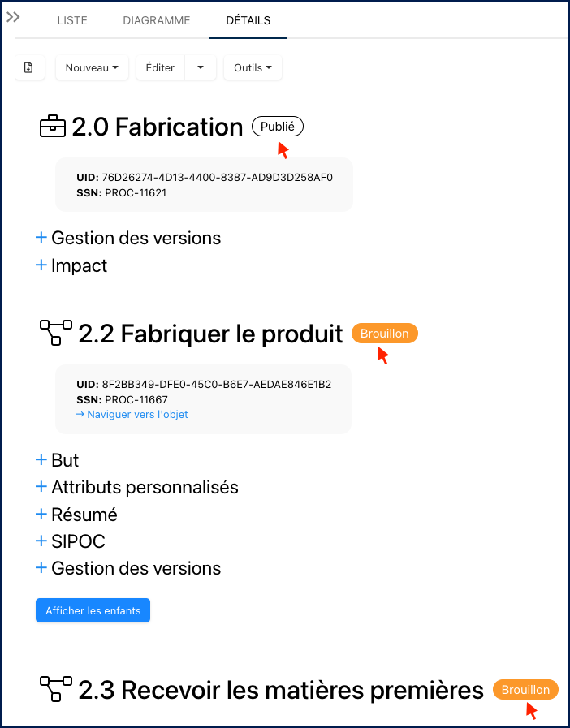The width and height of the screenshot is (570, 728).
Task: Open the Nouveau dropdown menu
Action: [x=92, y=68]
